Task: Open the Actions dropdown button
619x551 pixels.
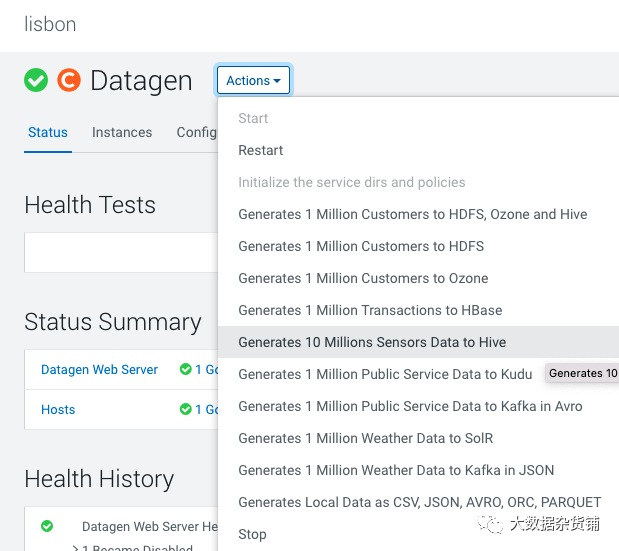Action: click(253, 80)
